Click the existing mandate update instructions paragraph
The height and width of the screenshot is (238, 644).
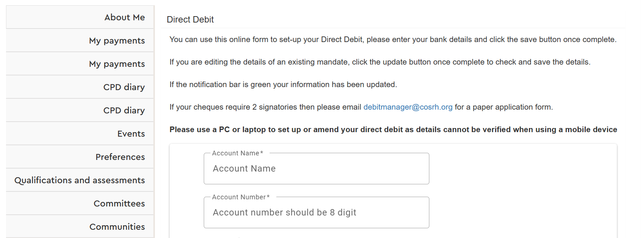point(380,62)
